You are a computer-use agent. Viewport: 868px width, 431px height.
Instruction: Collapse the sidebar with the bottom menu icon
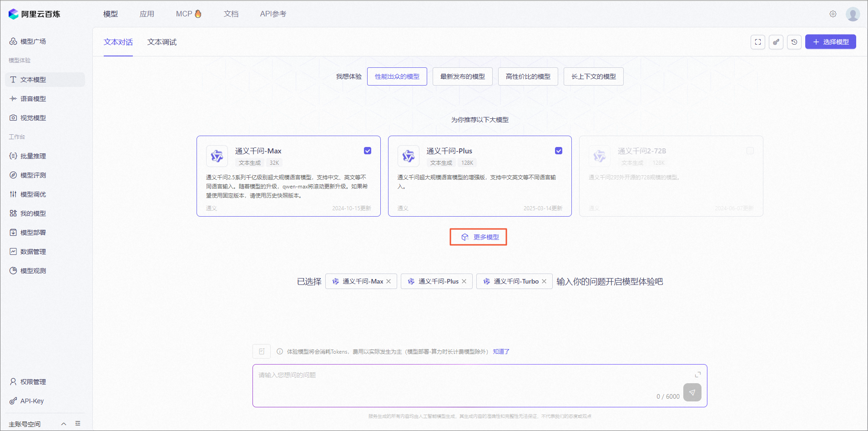click(x=78, y=424)
